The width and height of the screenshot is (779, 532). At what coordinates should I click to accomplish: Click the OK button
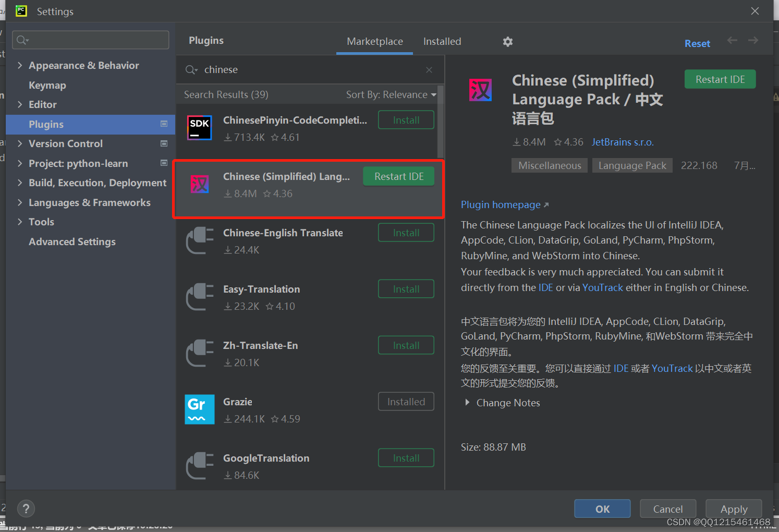(x=602, y=509)
